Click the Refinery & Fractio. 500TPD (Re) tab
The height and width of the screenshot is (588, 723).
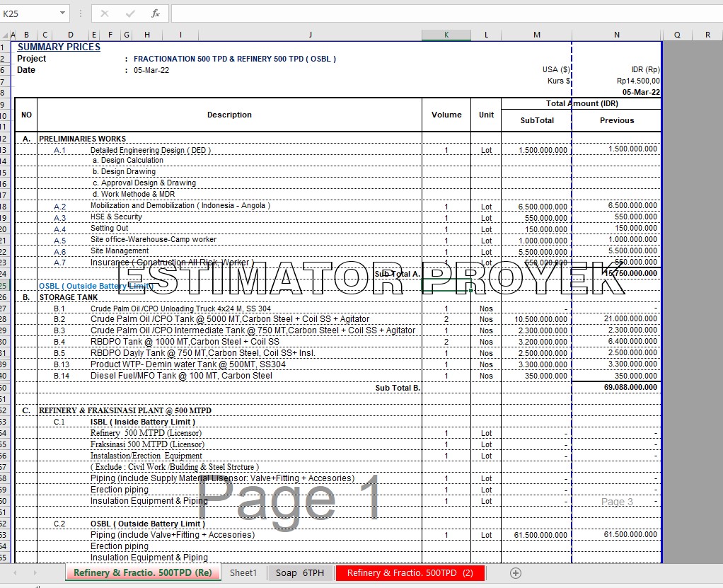143,572
